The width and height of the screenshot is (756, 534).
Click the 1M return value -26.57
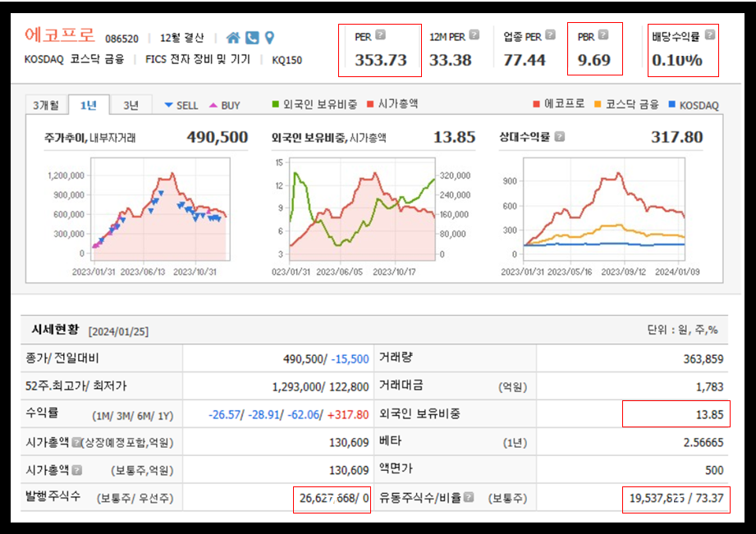[x=225, y=414]
